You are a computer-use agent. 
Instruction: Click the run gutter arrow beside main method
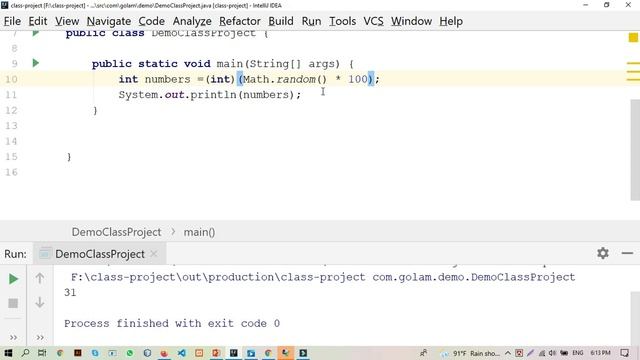[x=36, y=63]
